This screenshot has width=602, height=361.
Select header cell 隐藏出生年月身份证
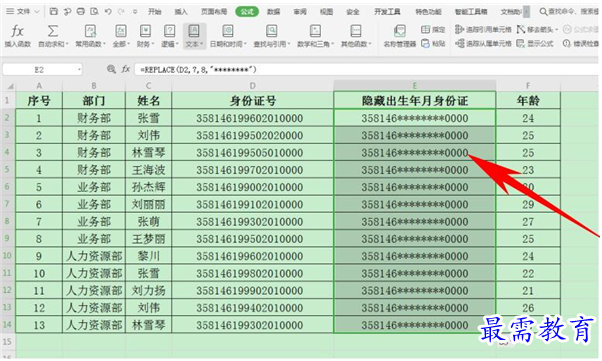click(415, 101)
